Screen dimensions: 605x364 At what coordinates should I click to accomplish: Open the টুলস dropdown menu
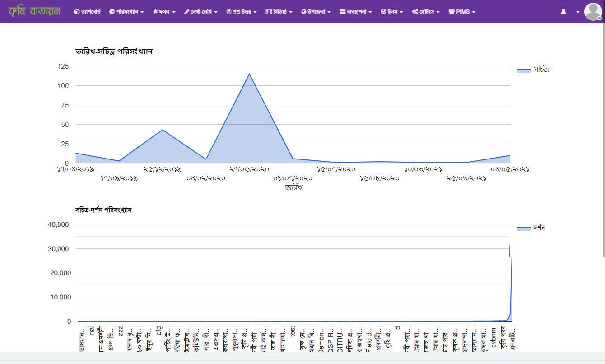tap(392, 12)
